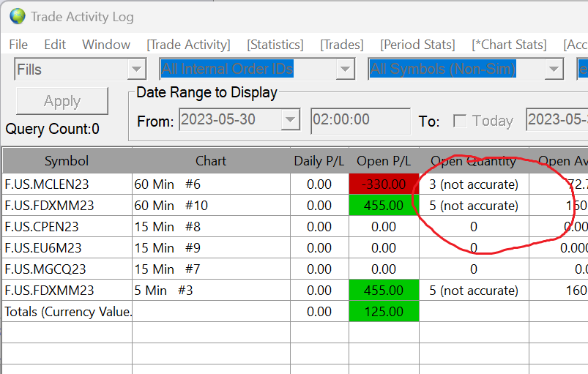Click the green 455.00 cell in 5 Min #3 row
The height and width of the screenshot is (374, 588).
(x=384, y=290)
